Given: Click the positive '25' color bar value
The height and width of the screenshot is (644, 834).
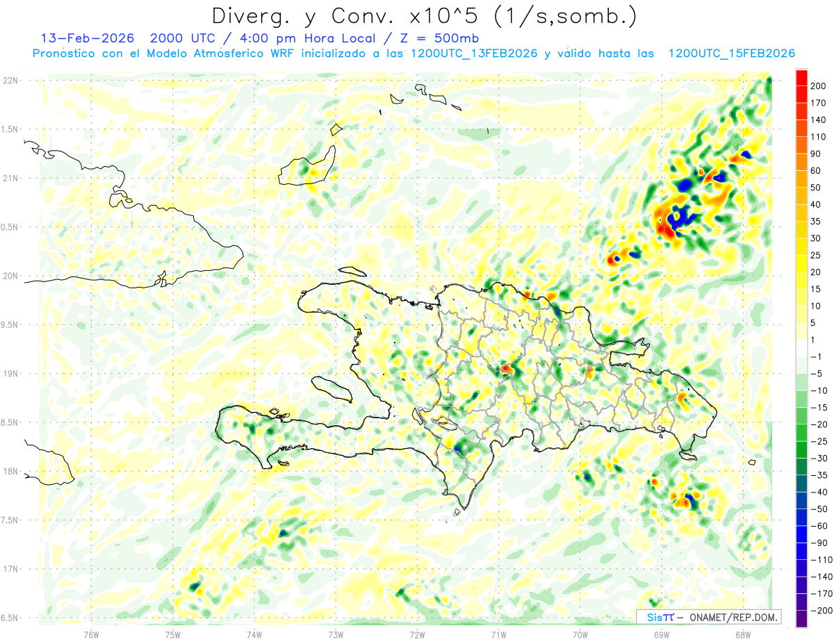Looking at the screenshot, I should pyautogui.click(x=816, y=255).
